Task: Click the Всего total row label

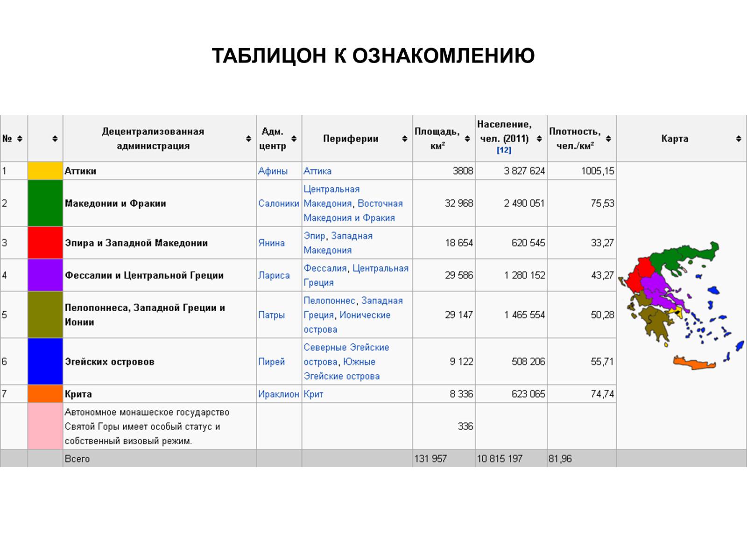Action: coord(77,459)
